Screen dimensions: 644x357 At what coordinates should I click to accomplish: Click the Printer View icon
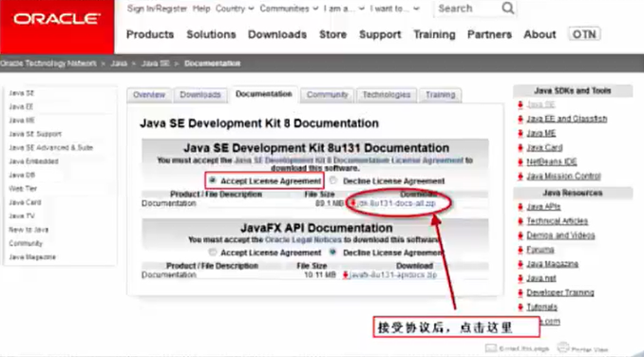[x=563, y=348]
